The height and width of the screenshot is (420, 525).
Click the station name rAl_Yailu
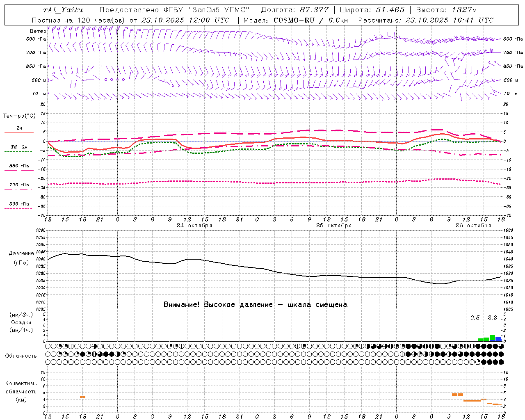click(63, 10)
